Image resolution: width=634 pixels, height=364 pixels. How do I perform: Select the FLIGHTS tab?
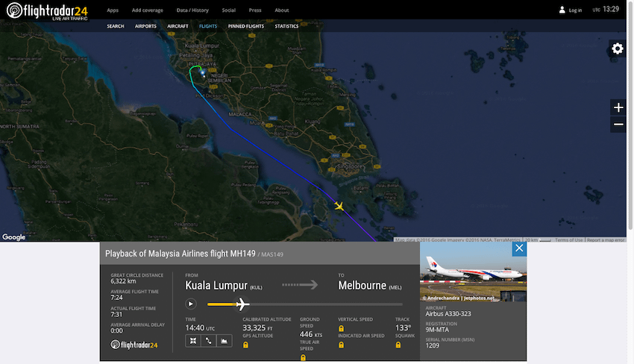click(x=208, y=26)
